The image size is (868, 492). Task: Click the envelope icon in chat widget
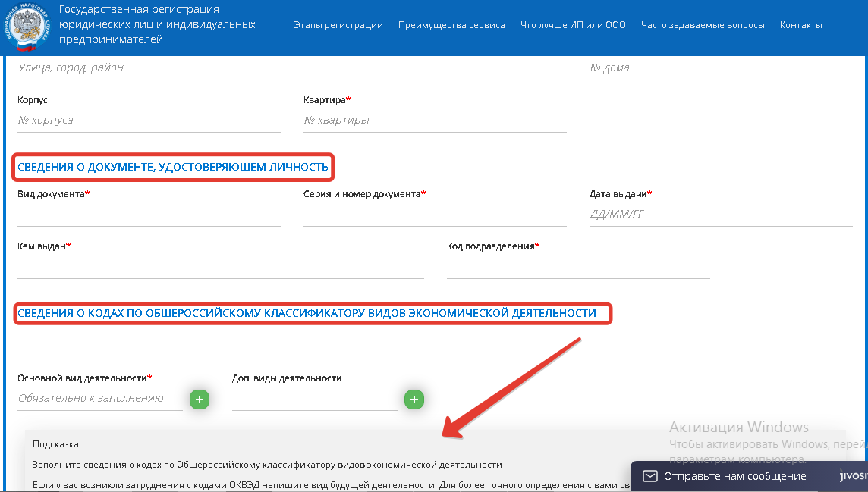click(649, 476)
